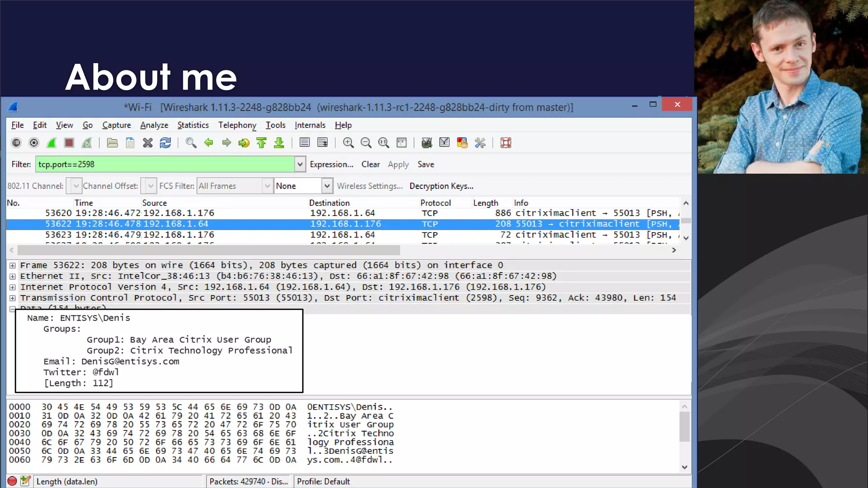Image resolution: width=868 pixels, height=488 pixels.
Task: Toggle packet list colorize icon
Action: (x=304, y=143)
